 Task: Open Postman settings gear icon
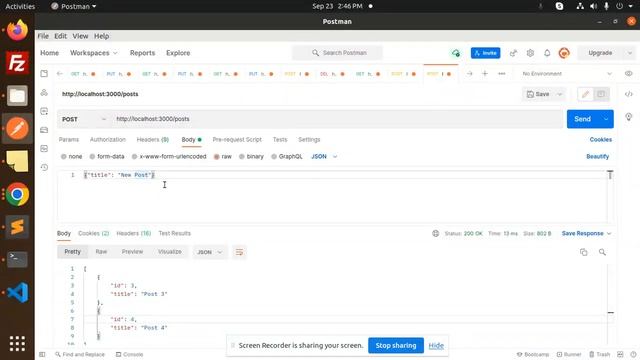(x=530, y=53)
